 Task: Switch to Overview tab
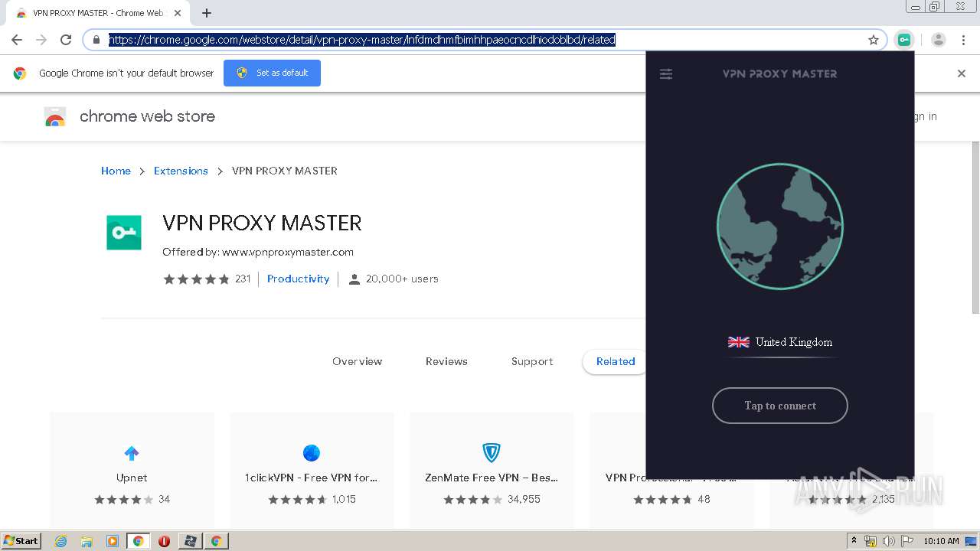pyautogui.click(x=357, y=361)
